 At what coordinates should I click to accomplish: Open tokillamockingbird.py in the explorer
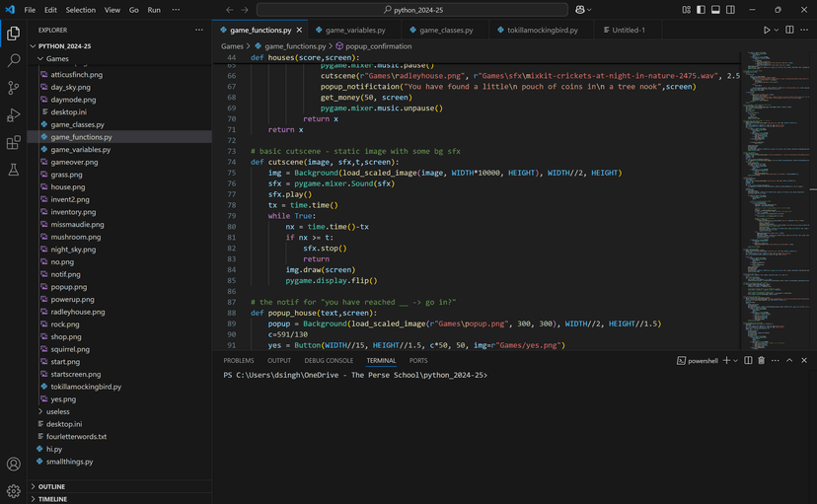86,387
